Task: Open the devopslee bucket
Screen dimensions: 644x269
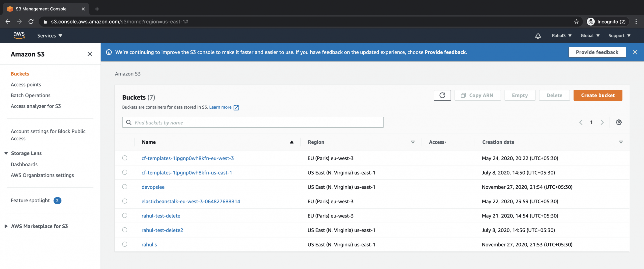Action: (x=153, y=187)
